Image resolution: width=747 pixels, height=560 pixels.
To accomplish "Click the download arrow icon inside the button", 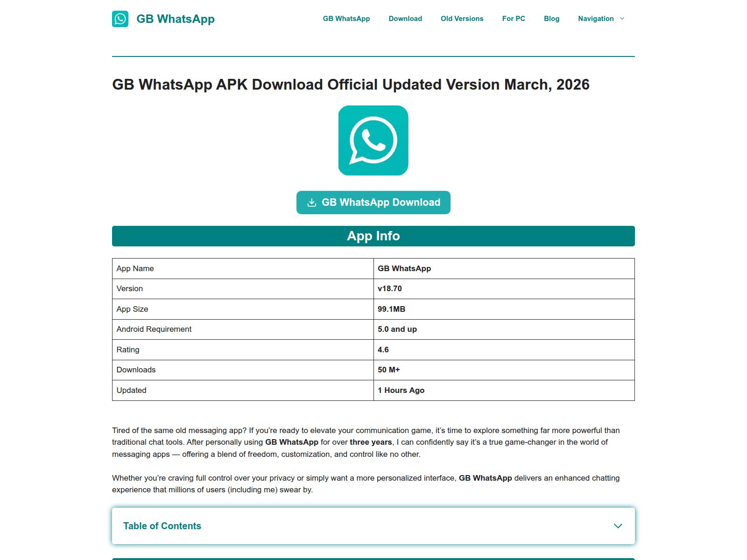I will pos(312,203).
